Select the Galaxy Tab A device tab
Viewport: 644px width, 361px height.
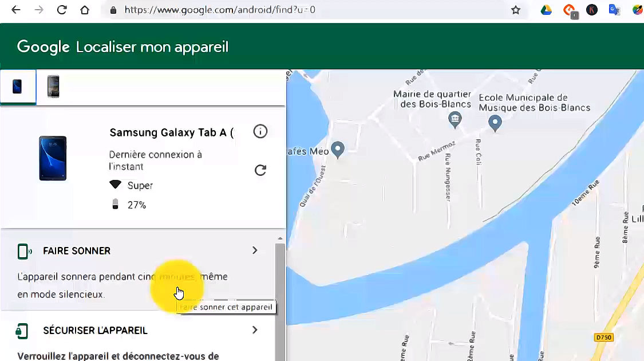[18, 87]
